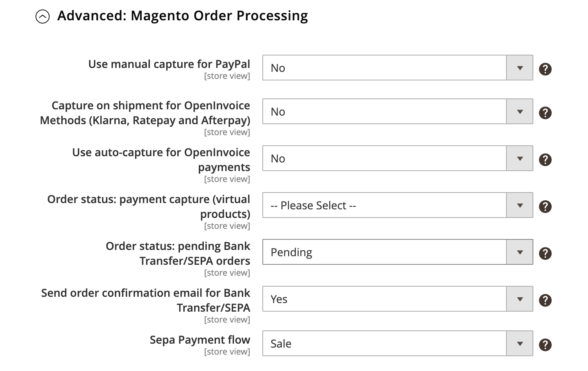The height and width of the screenshot is (371, 588).
Task: Open help for pending Bank Transfer/SEPA orders
Action: (545, 253)
